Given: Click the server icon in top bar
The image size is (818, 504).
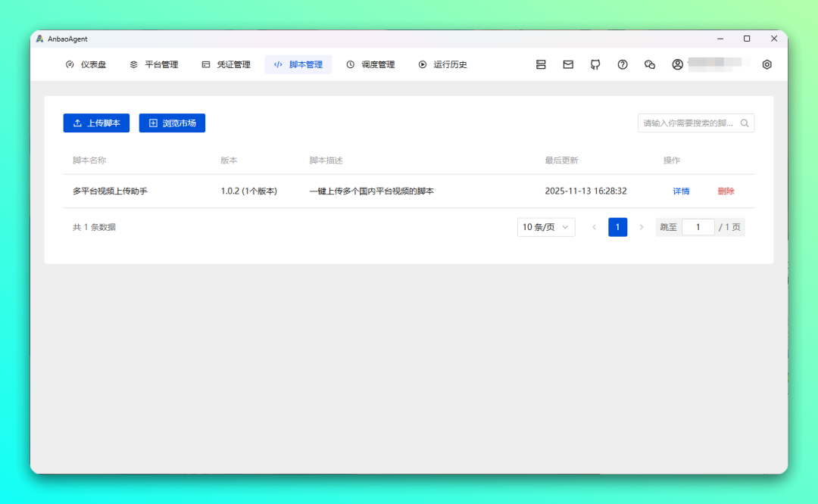Looking at the screenshot, I should [x=541, y=65].
